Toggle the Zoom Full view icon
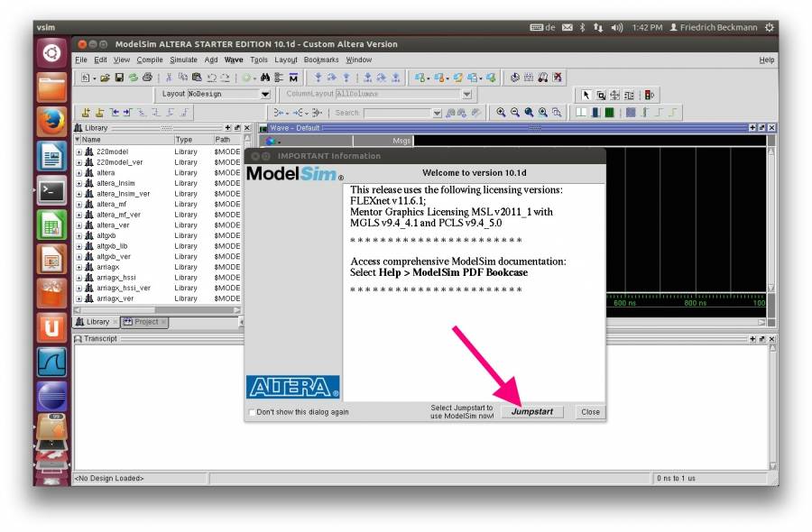Screen dimensions: 812x532 point(531,114)
